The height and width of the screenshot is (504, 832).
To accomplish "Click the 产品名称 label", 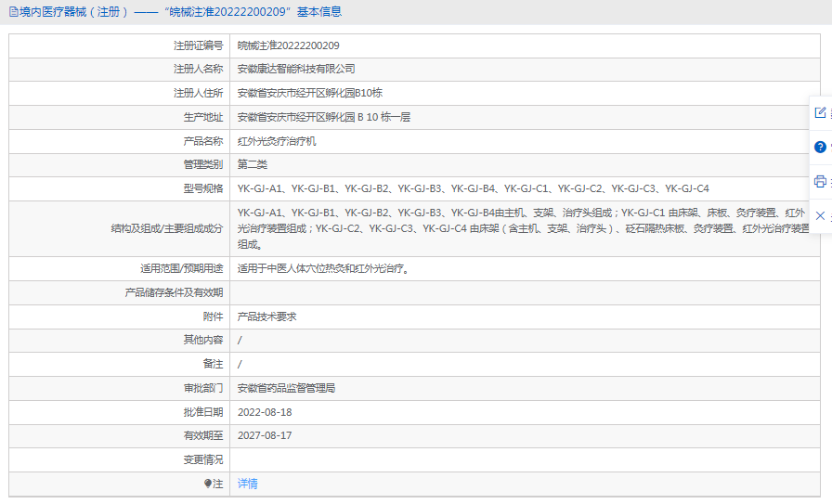I will 203,141.
